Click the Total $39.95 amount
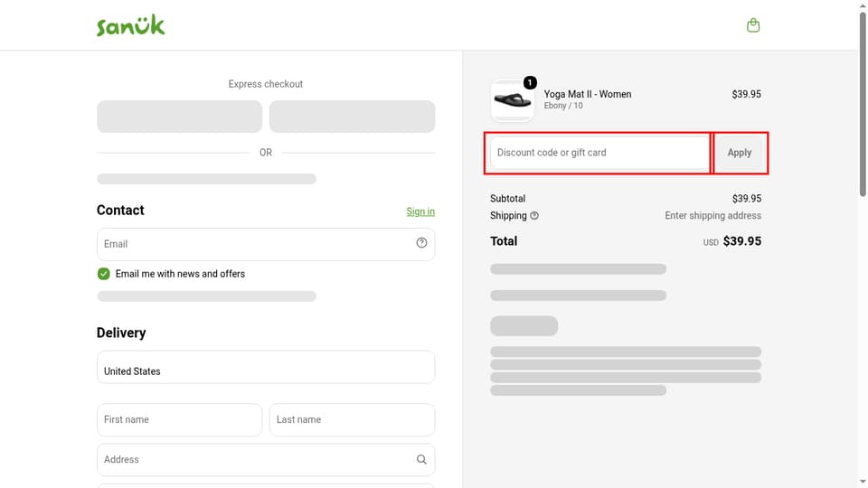Viewport: 868px width, 488px height. tap(741, 241)
